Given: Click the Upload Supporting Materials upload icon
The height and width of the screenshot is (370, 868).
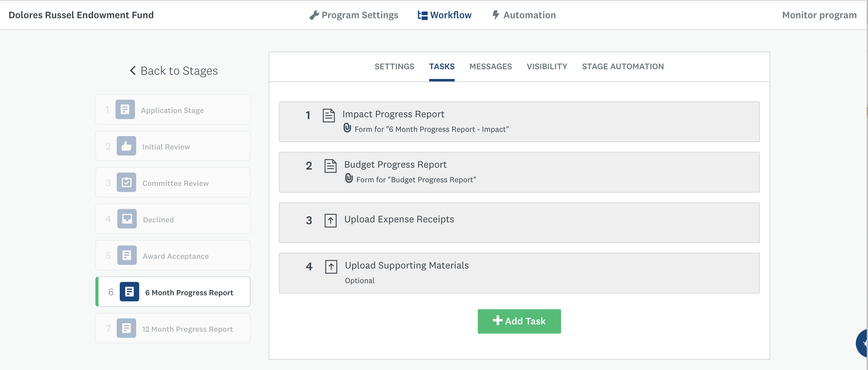Looking at the screenshot, I should click(x=331, y=267).
